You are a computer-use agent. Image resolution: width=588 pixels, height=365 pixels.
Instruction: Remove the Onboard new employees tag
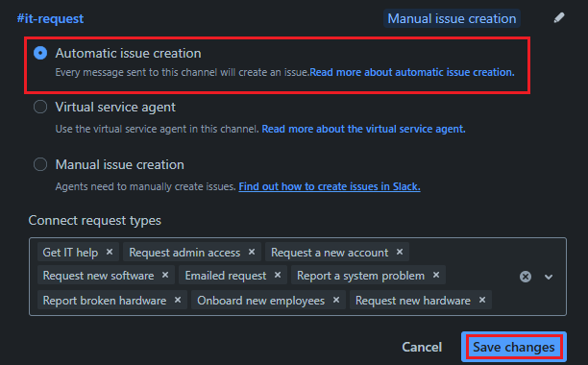336,300
